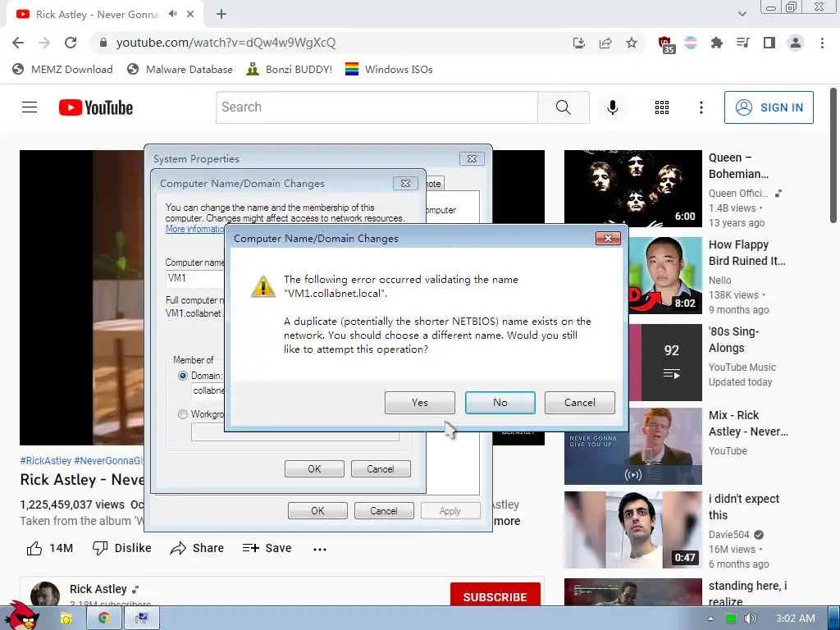Open the '80s Sing-Alongs playlist thumbnail
840x630 pixels.
pyautogui.click(x=665, y=362)
